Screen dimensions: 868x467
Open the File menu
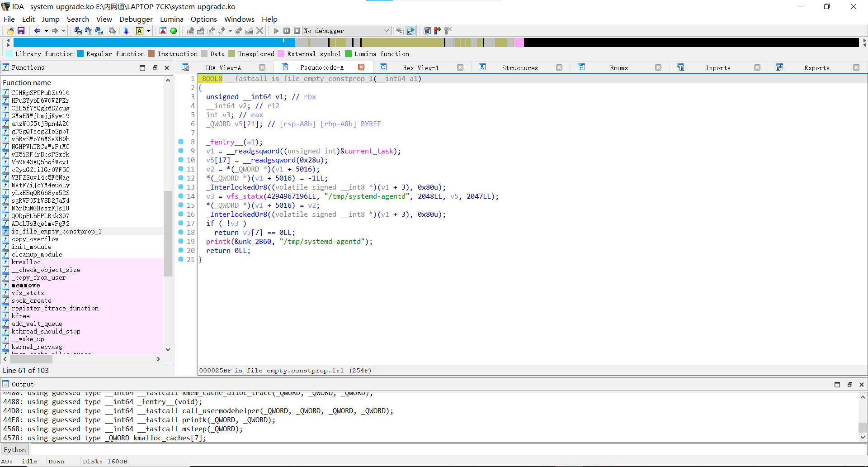pos(9,19)
